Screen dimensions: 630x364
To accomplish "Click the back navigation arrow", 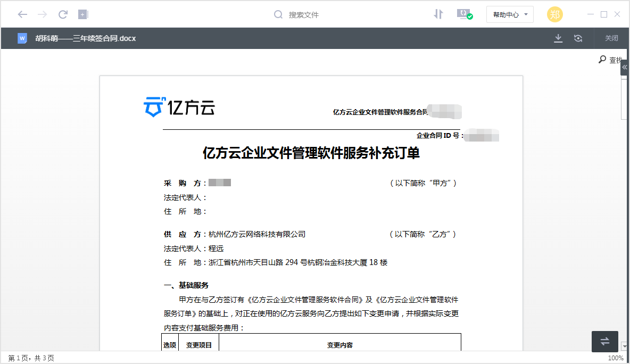I will click(22, 14).
